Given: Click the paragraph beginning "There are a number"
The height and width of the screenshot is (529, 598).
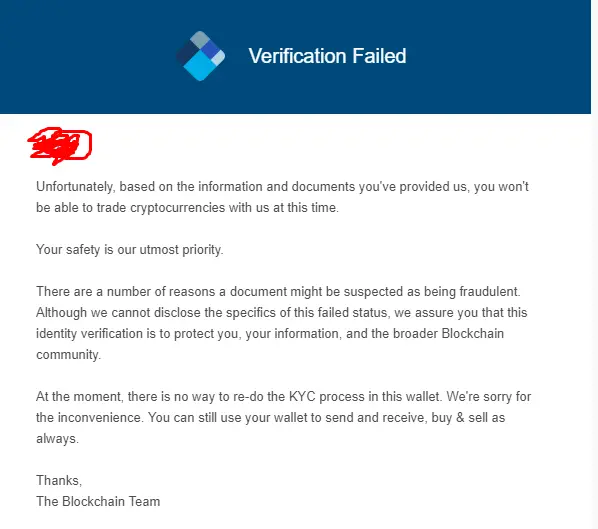Looking at the screenshot, I should [x=282, y=323].
